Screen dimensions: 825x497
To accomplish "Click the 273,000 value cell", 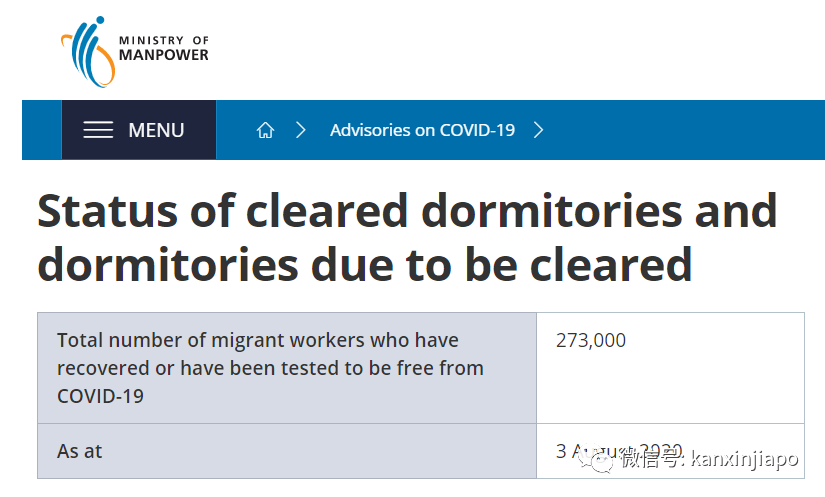I will (591, 341).
